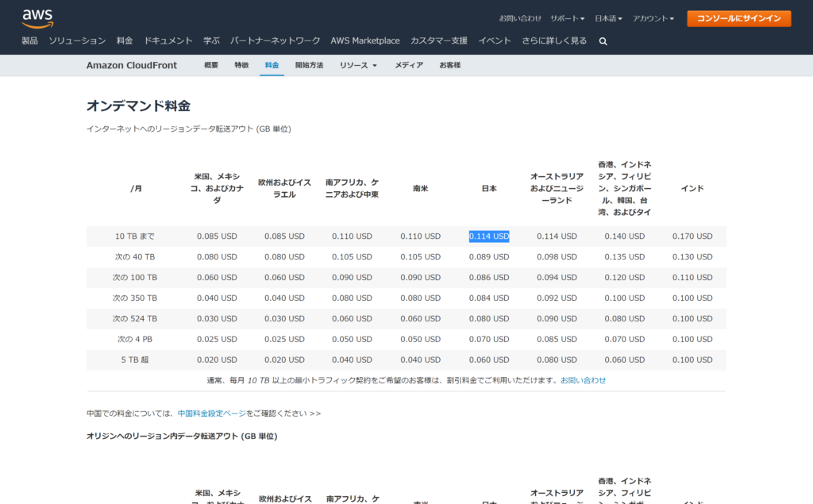Screen dimensions: 813x504
Task: Open the 日本語 language dropdown
Action: [x=608, y=18]
